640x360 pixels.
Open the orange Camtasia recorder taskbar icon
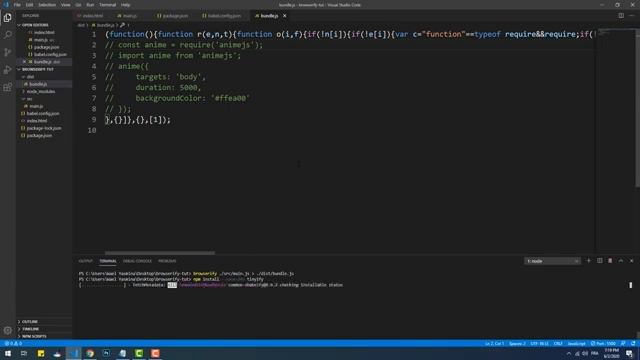click(155, 353)
